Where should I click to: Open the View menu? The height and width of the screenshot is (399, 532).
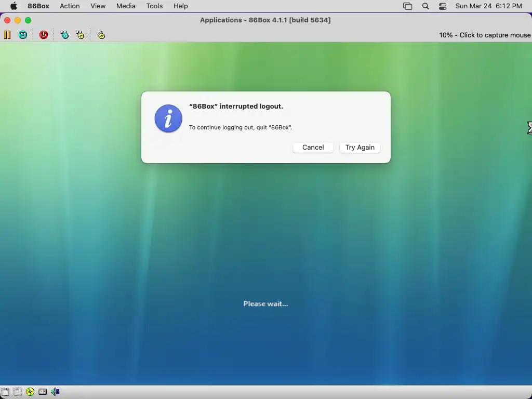click(98, 6)
